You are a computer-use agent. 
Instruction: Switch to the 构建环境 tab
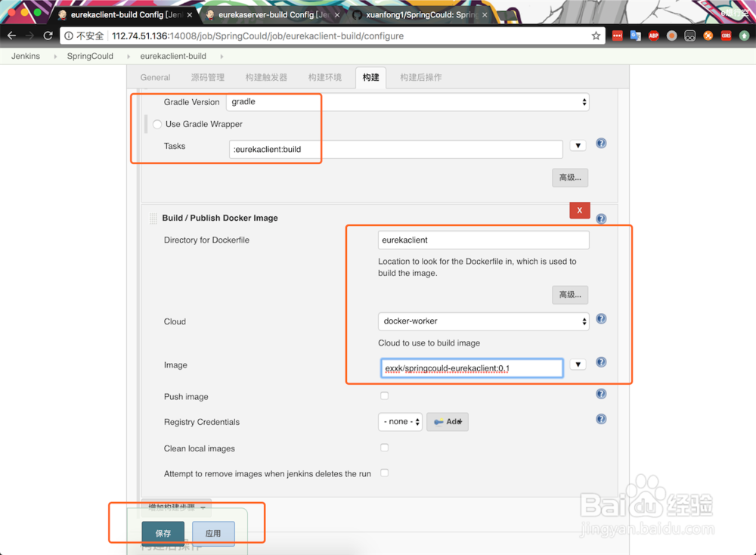click(x=325, y=78)
